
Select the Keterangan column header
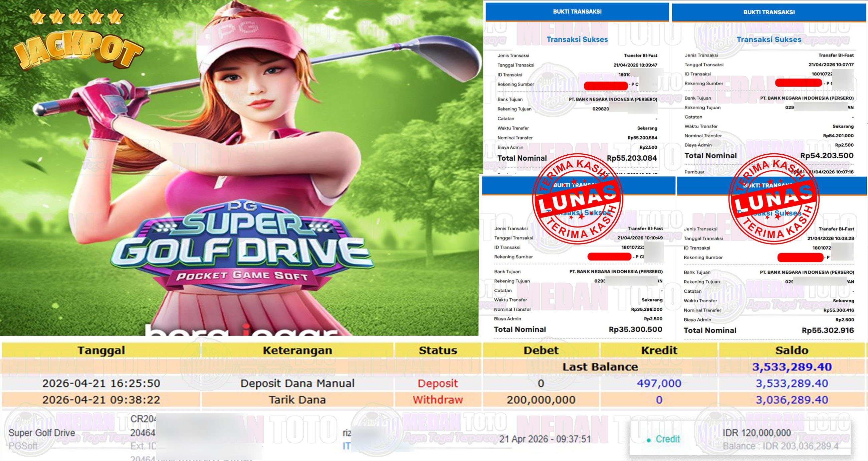(x=297, y=350)
